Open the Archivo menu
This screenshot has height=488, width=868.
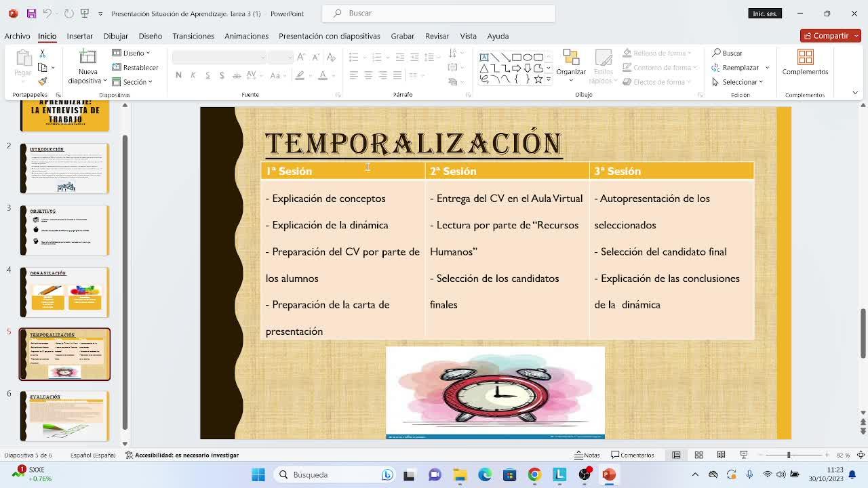pos(17,36)
